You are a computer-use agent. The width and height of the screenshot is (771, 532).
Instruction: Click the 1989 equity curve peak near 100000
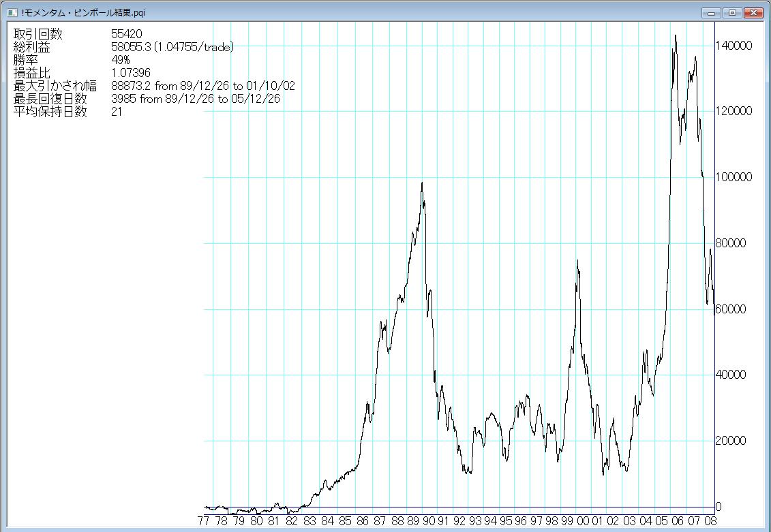422,183
